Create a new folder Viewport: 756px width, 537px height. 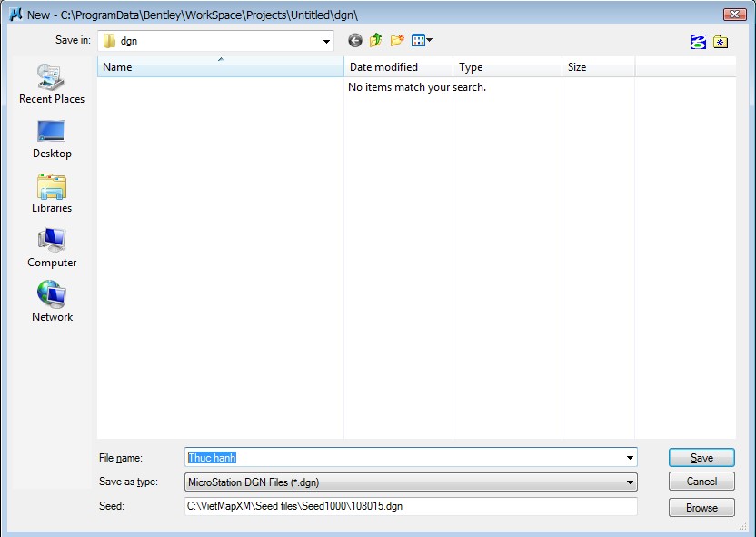pyautogui.click(x=397, y=41)
